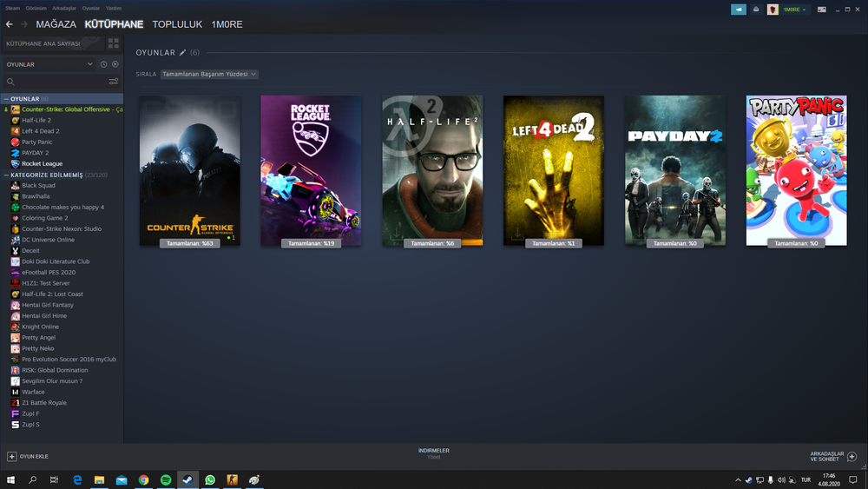Go forward with the right arrow

click(23, 24)
